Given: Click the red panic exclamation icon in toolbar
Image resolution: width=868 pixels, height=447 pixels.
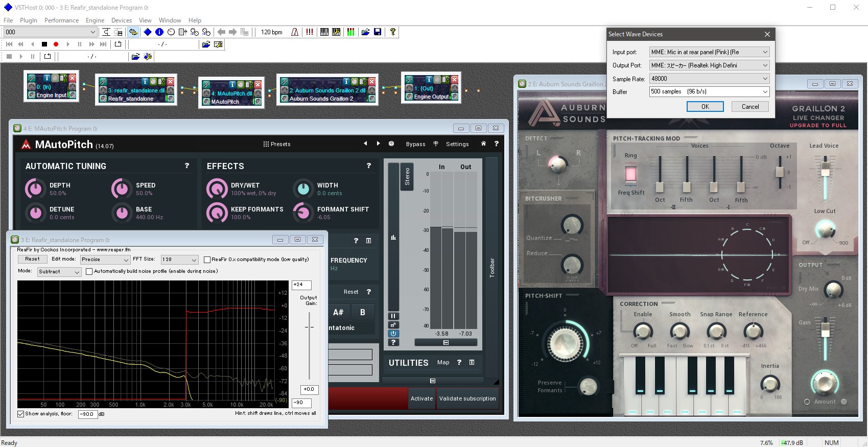Looking at the screenshot, I should coord(310,32).
